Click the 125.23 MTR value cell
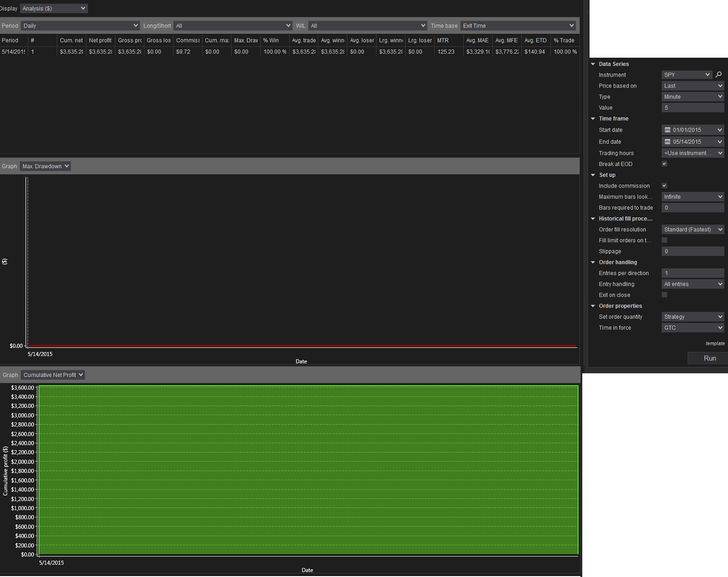Image resolution: width=728 pixels, height=577 pixels. pos(448,52)
